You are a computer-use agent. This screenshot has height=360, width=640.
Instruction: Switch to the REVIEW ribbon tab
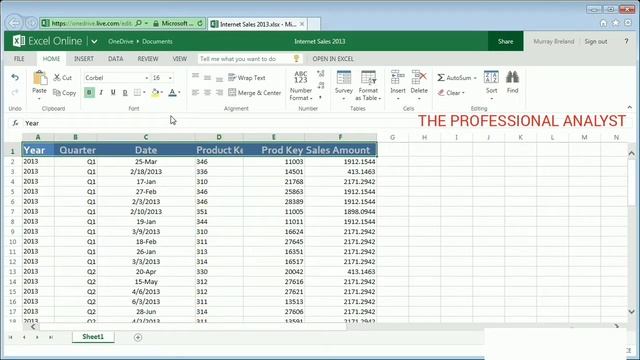[x=148, y=59]
